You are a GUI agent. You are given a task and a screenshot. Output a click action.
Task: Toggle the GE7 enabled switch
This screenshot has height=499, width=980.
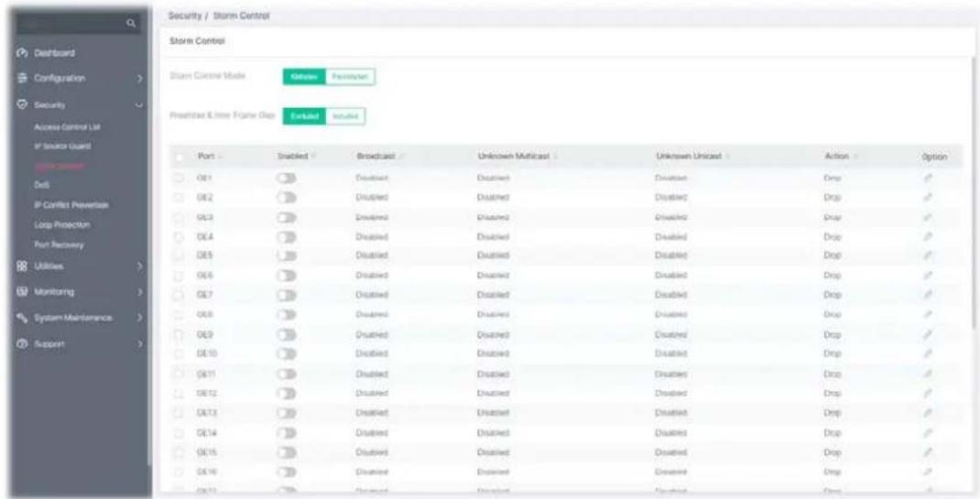coord(287,295)
